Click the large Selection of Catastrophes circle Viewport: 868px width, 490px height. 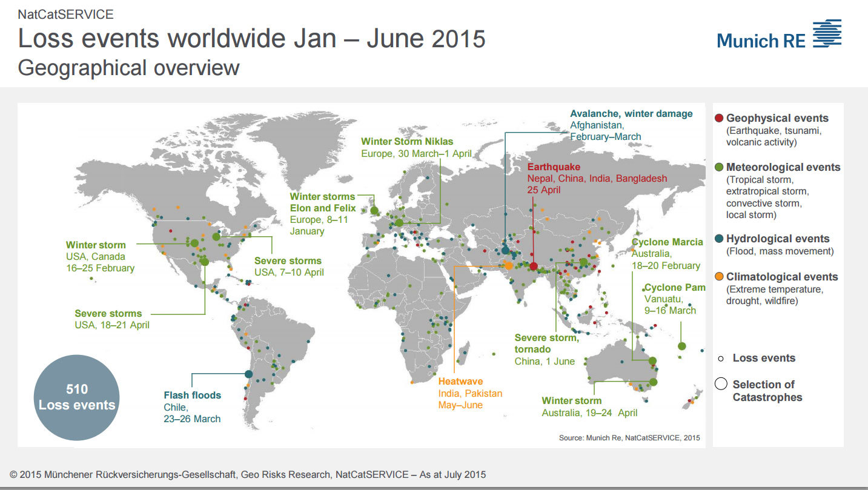pyautogui.click(x=721, y=384)
